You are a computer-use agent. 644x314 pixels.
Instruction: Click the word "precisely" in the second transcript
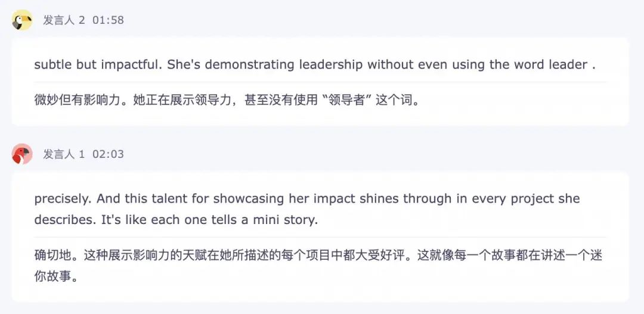[x=62, y=198]
